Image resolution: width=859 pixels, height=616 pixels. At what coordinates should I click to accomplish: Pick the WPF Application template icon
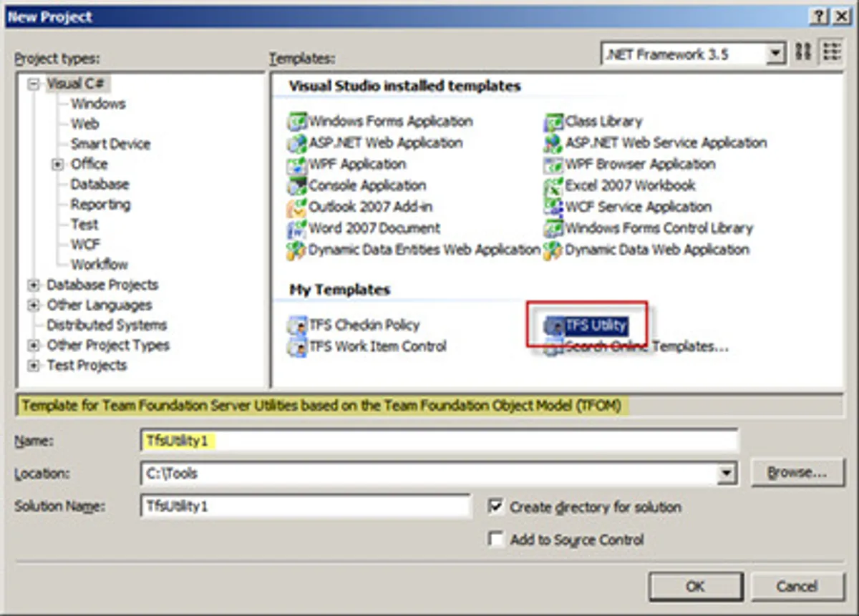(297, 165)
